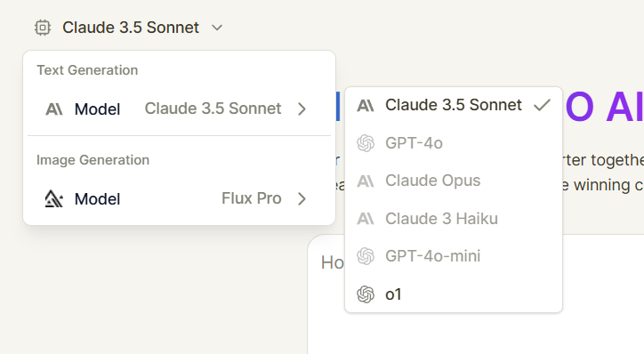Click Claude 3.5 Sonnet title at top
644x354 pixels.
pos(131,28)
